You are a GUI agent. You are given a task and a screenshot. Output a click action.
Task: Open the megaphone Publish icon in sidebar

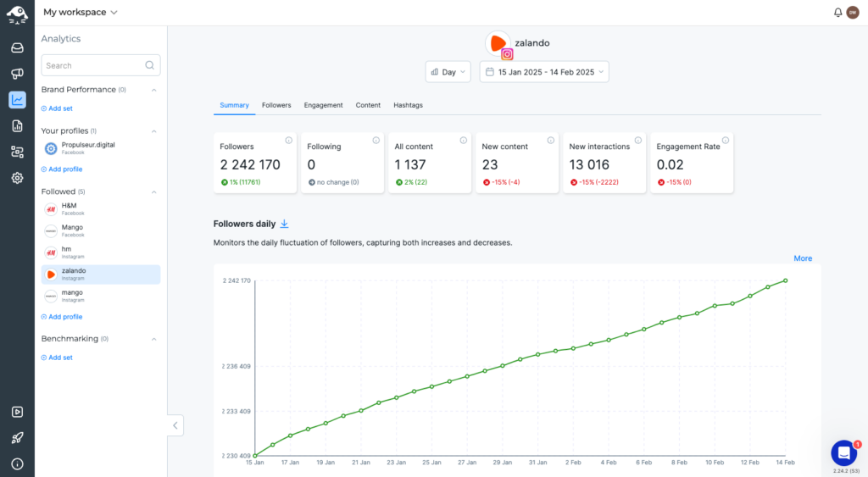point(17,74)
